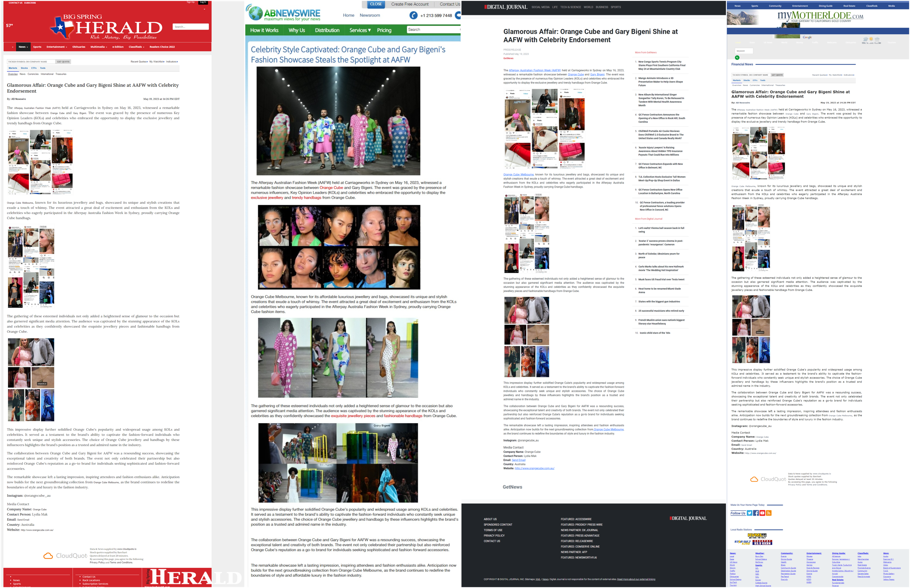Open Country 93.5 KKBN radio logo
910x588 pixels.
[x=762, y=542]
